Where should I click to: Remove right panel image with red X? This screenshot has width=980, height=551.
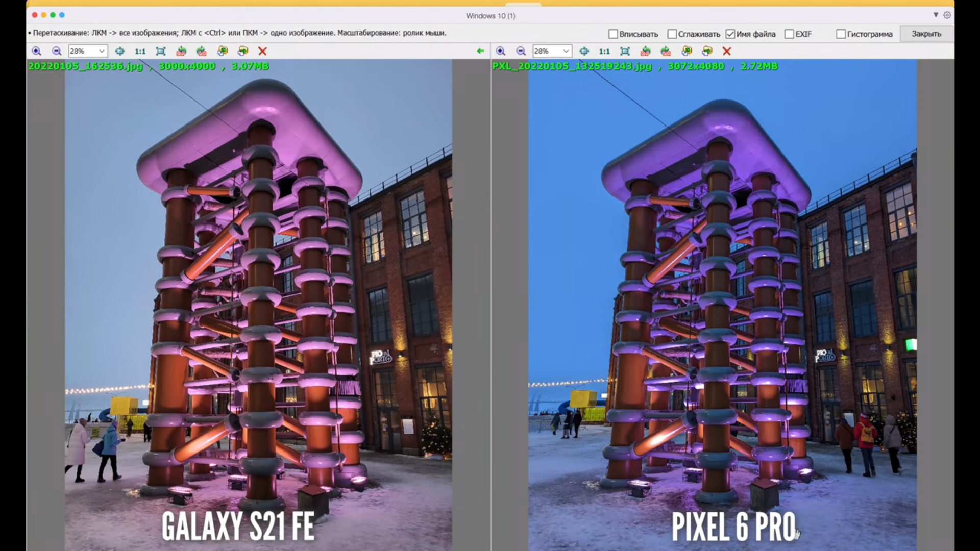727,51
